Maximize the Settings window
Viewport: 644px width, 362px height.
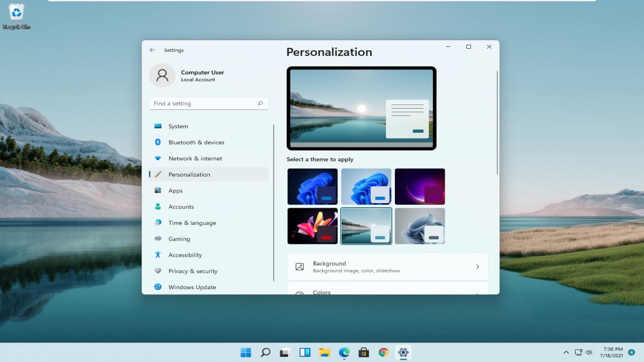[468, 47]
